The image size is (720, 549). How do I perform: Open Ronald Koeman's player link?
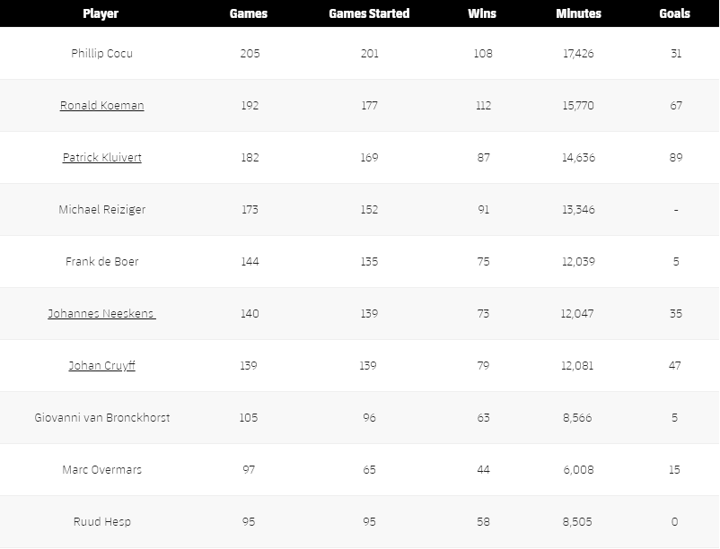click(x=102, y=106)
